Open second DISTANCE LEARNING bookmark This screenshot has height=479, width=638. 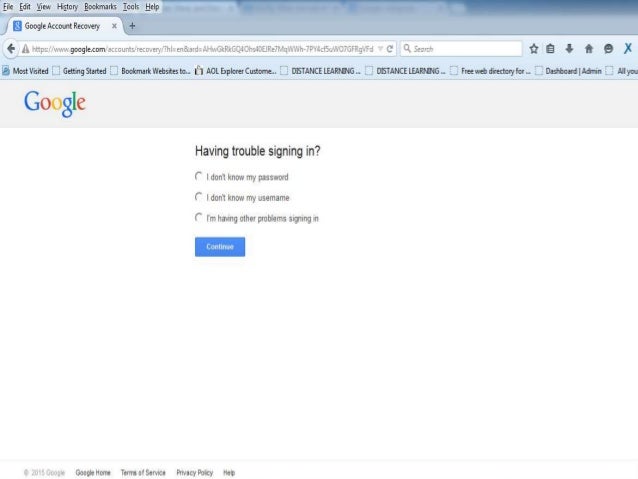click(406, 71)
